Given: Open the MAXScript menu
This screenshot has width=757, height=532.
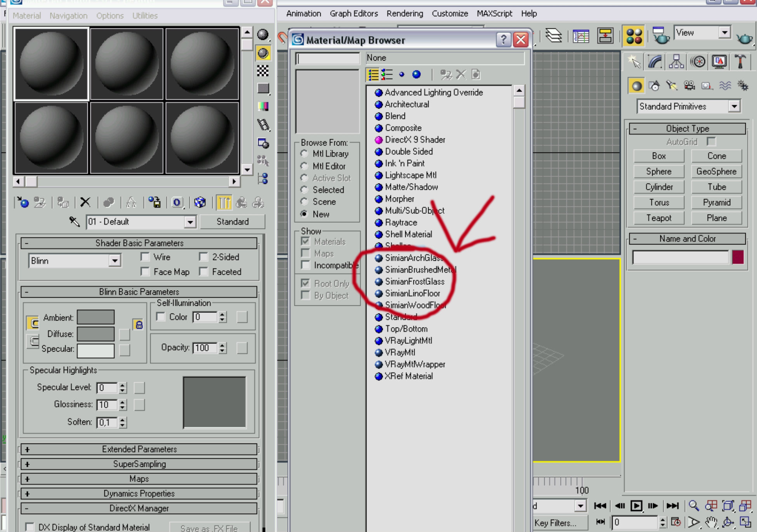Looking at the screenshot, I should point(494,14).
